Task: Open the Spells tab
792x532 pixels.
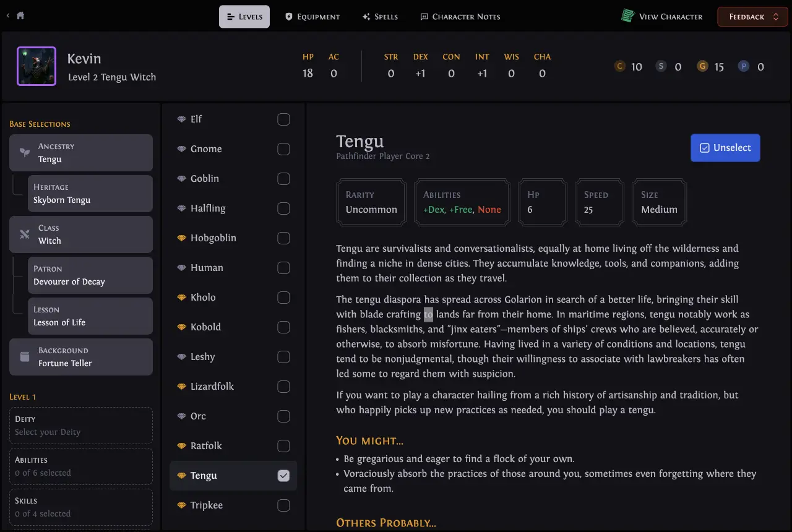Action: point(380,17)
